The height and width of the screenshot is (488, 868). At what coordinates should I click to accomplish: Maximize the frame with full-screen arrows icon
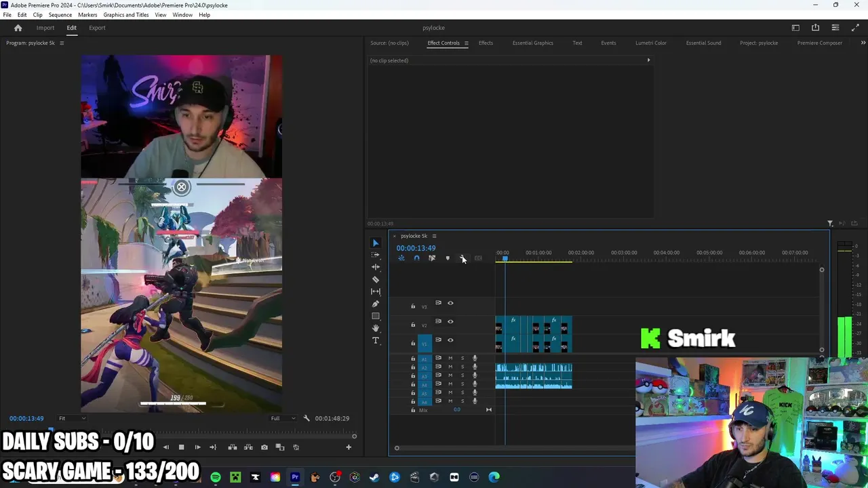tap(855, 28)
